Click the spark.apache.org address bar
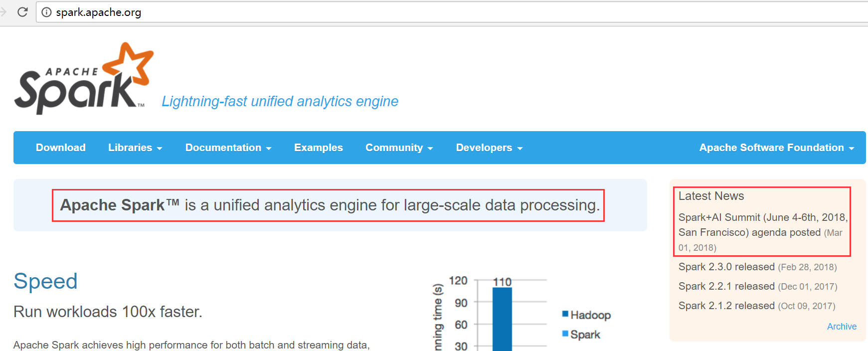The image size is (868, 351). [x=449, y=12]
